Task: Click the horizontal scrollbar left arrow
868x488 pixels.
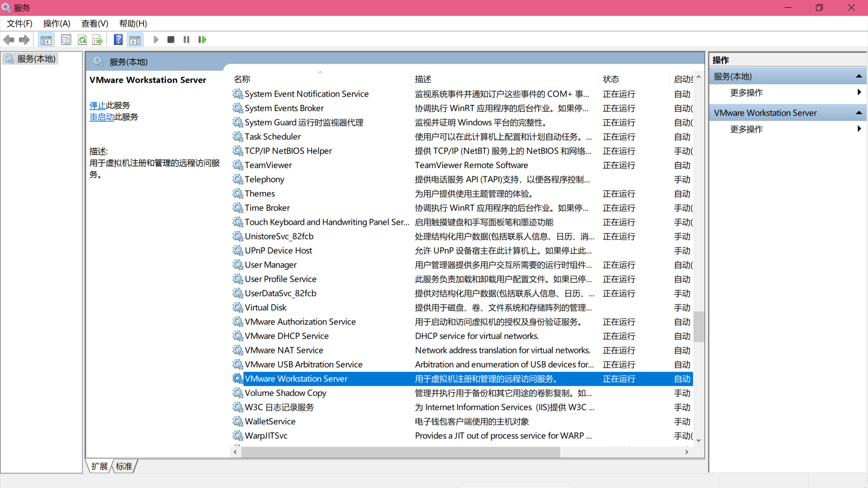Action: pyautogui.click(x=235, y=452)
